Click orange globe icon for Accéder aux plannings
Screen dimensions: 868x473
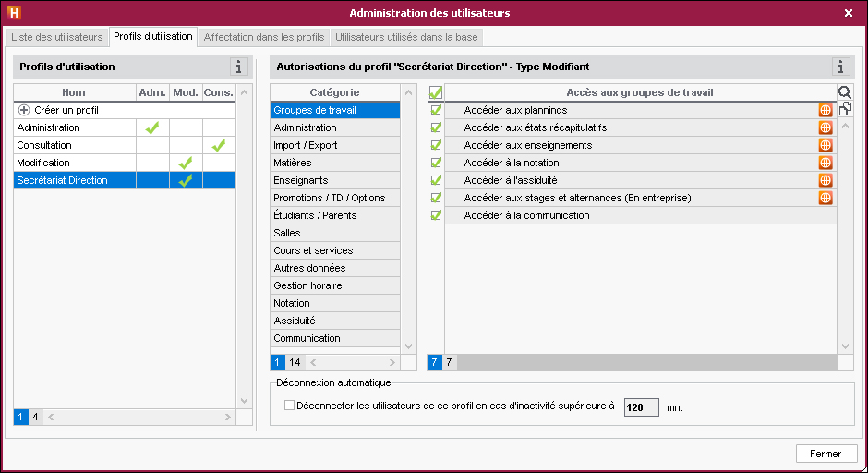(826, 110)
